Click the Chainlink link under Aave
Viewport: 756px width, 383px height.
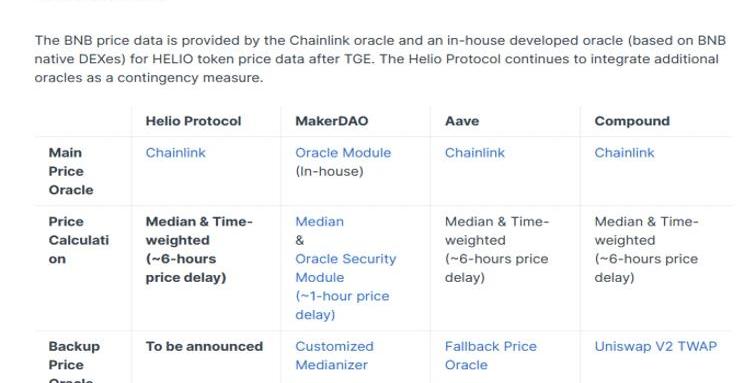[474, 153]
